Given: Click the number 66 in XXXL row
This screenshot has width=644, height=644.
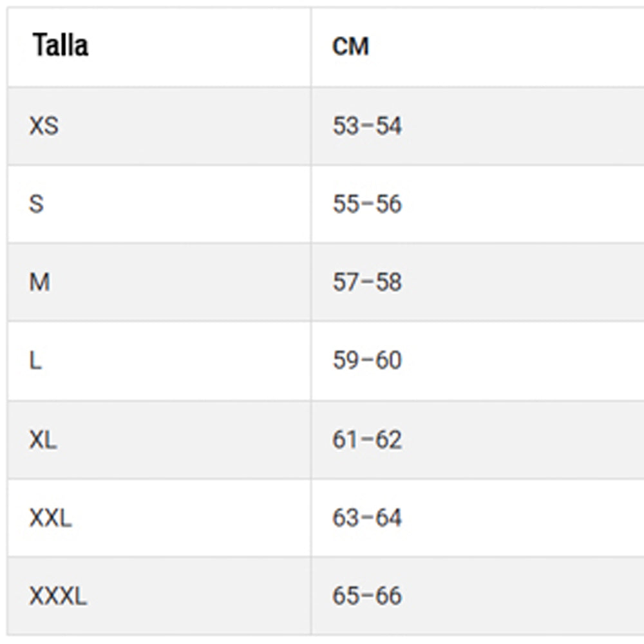Looking at the screenshot, I should tap(389, 596).
